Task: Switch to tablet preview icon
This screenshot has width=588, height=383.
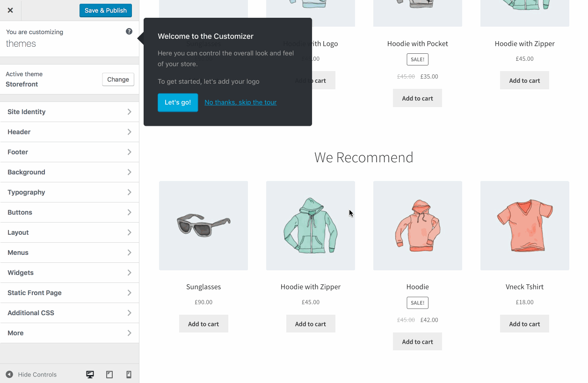Action: pyautogui.click(x=109, y=375)
